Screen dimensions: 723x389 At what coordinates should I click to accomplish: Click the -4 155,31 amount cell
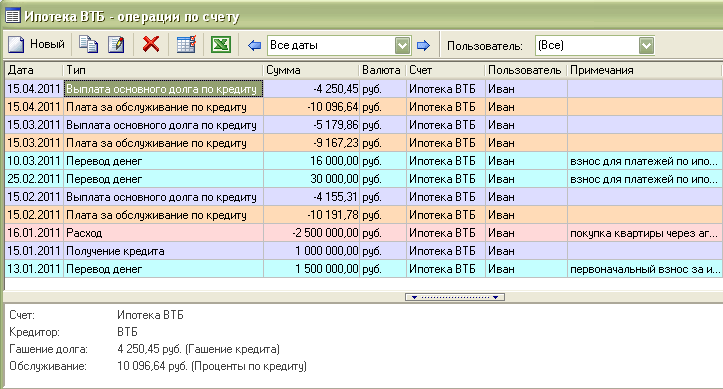(312, 197)
